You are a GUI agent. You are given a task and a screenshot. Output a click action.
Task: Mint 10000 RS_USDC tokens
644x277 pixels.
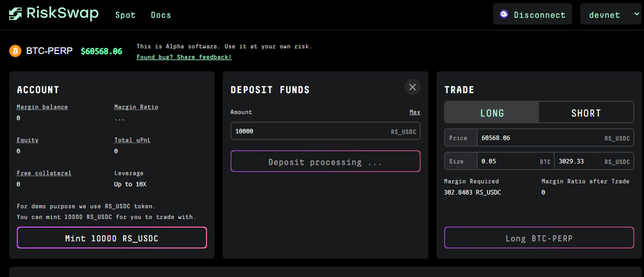click(x=112, y=238)
